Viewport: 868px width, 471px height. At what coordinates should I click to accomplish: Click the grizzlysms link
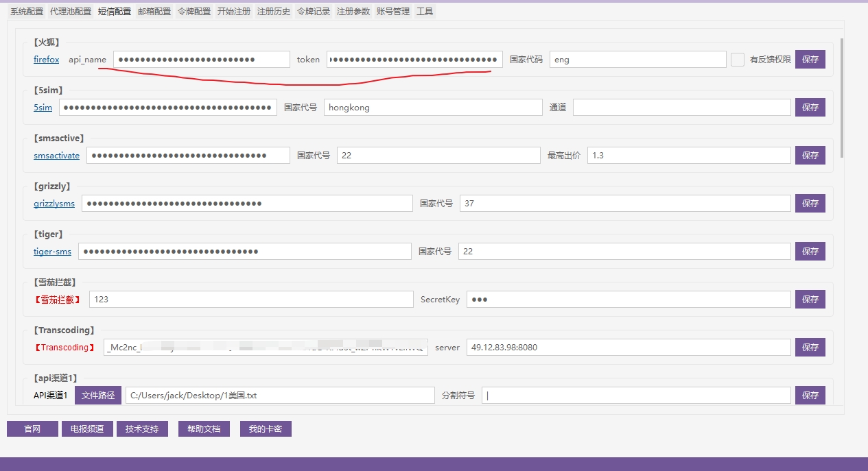click(54, 204)
